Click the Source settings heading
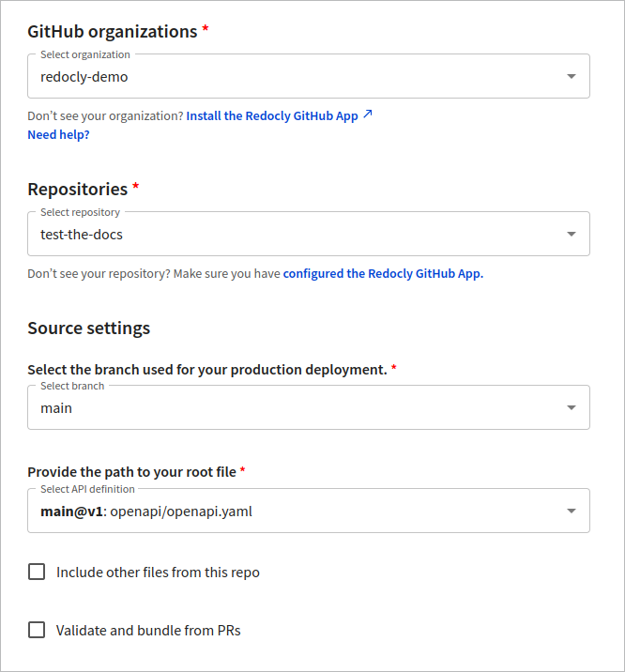The width and height of the screenshot is (625, 672). [x=89, y=328]
